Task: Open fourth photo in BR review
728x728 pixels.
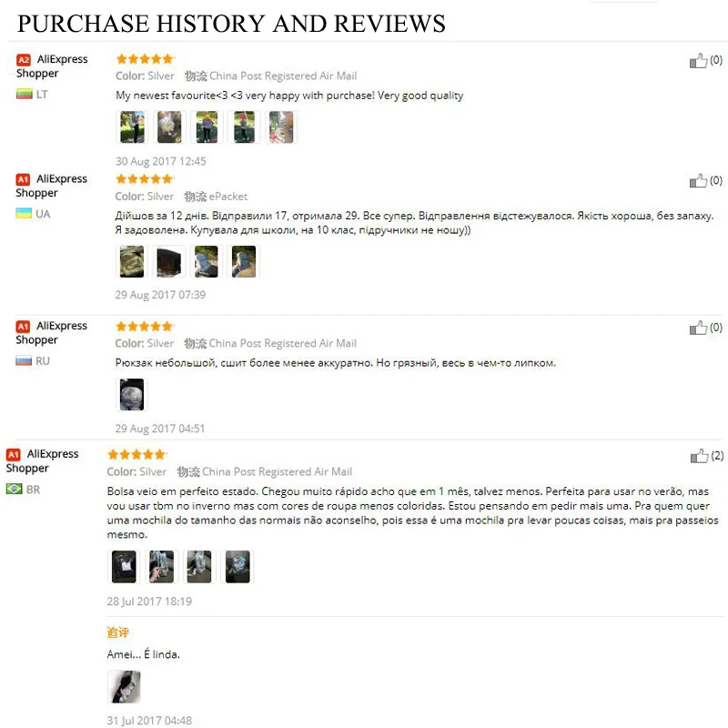Action: [x=238, y=566]
